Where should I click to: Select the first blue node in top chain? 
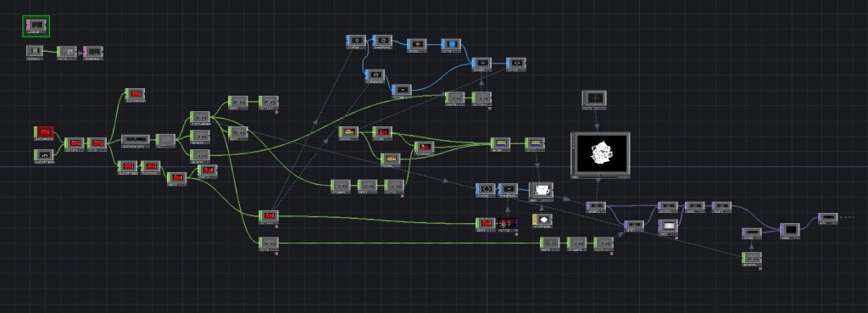click(x=356, y=42)
